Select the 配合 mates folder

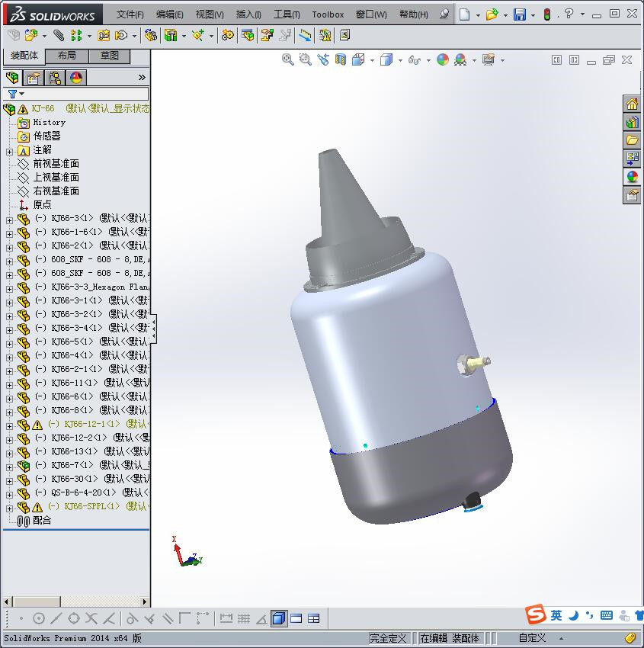(x=42, y=520)
